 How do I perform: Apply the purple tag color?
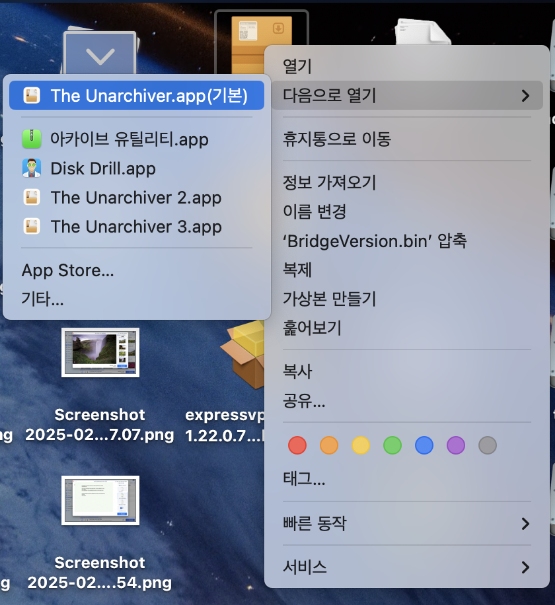click(455, 445)
